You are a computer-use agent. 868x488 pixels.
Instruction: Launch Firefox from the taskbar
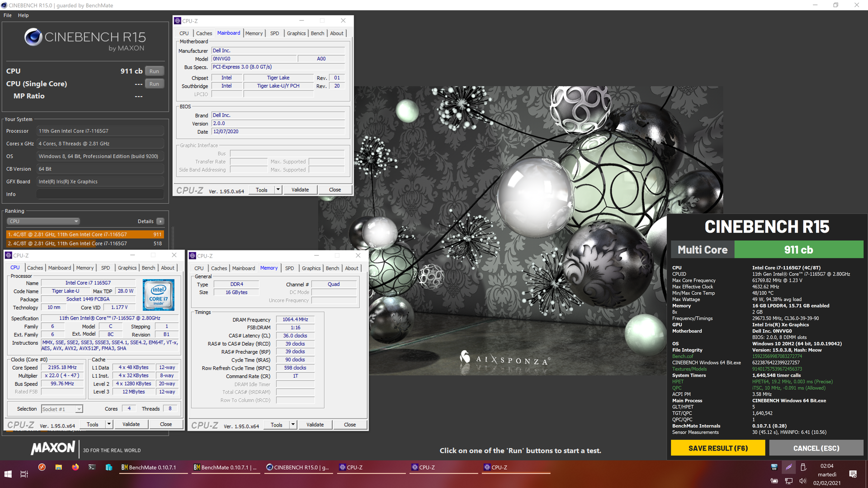tap(75, 467)
